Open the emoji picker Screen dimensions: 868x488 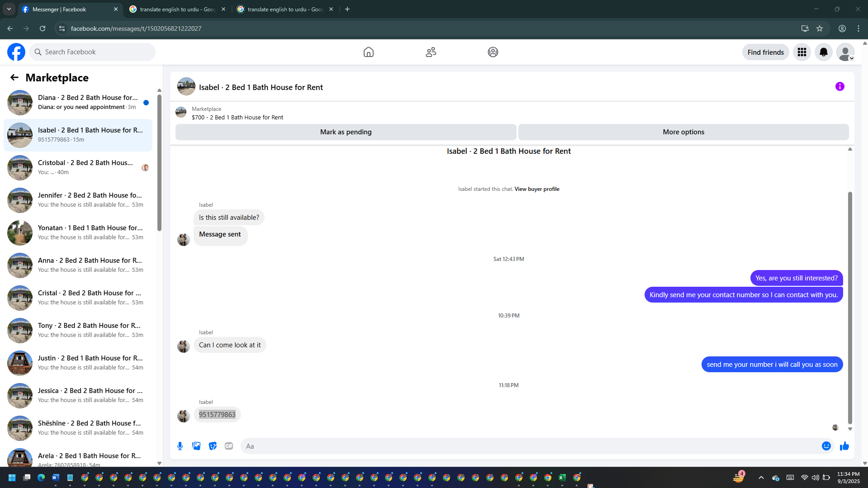coord(826,446)
